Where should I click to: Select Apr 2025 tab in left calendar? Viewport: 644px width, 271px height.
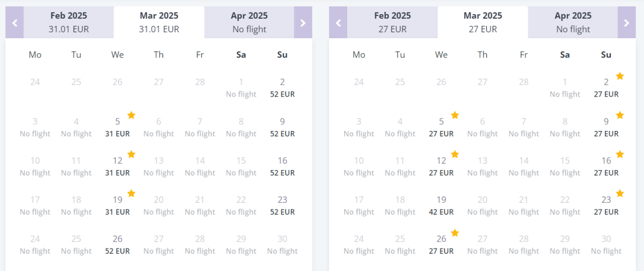pos(250,23)
